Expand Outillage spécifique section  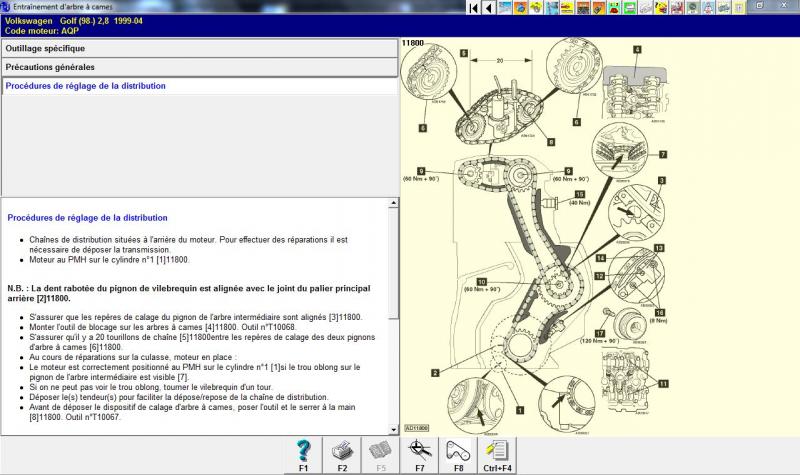click(x=199, y=48)
